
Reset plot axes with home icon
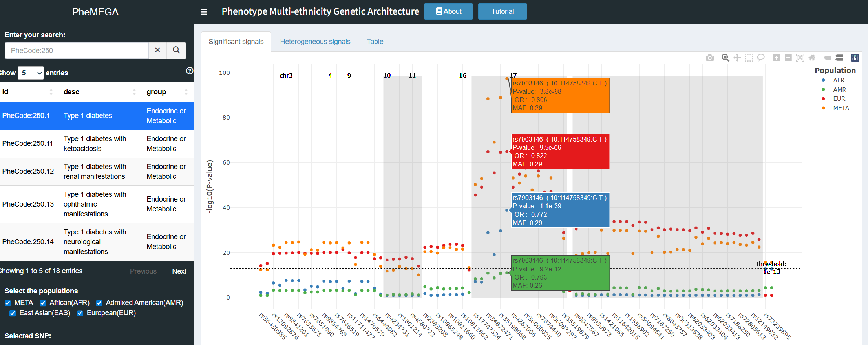point(812,58)
